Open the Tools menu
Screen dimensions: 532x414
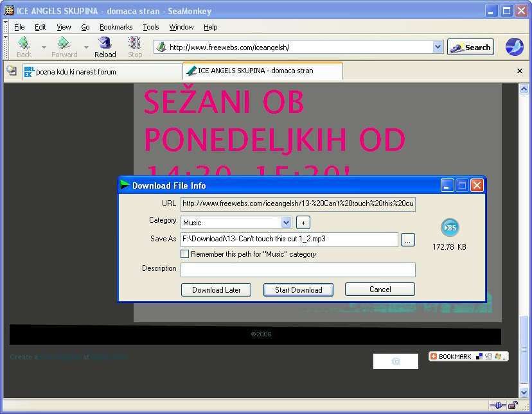pos(150,27)
